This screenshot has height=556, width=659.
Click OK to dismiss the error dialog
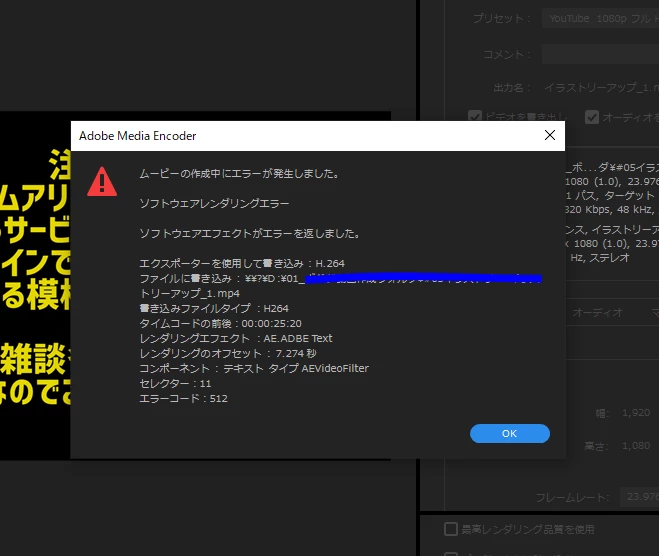tap(509, 433)
